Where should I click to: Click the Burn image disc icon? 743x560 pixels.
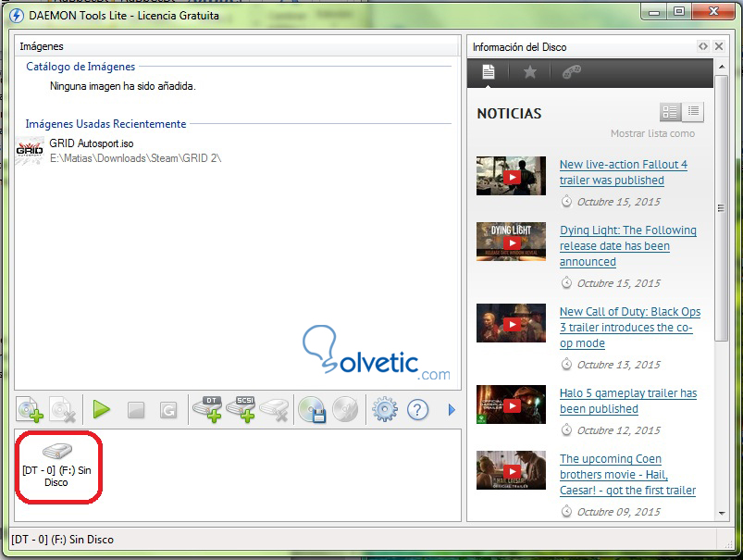pos(345,409)
